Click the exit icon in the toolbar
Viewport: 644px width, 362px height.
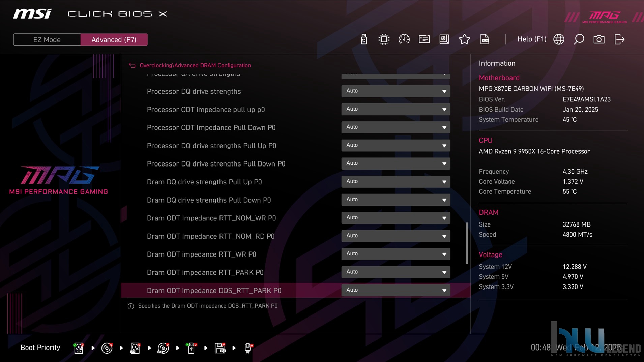[x=619, y=39]
